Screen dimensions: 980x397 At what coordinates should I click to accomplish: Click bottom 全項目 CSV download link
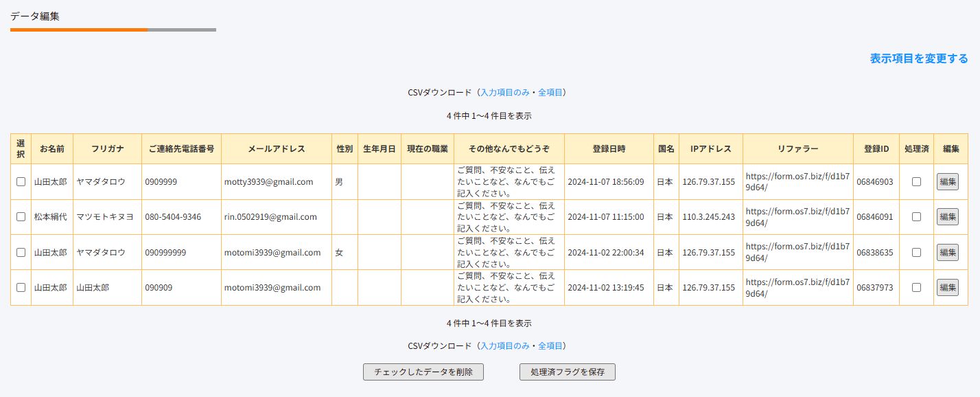tap(550, 345)
